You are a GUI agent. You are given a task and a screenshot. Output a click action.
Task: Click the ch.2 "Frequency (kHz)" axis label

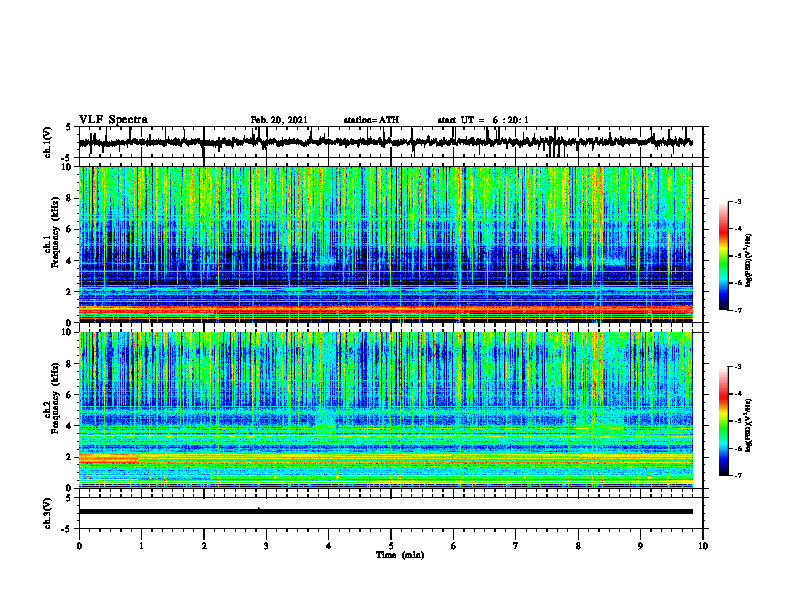pyautogui.click(x=55, y=398)
